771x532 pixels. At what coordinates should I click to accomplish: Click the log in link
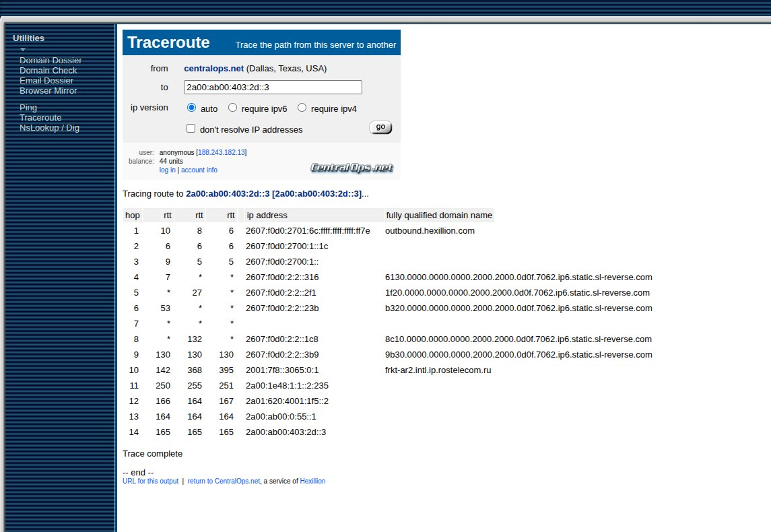click(167, 170)
